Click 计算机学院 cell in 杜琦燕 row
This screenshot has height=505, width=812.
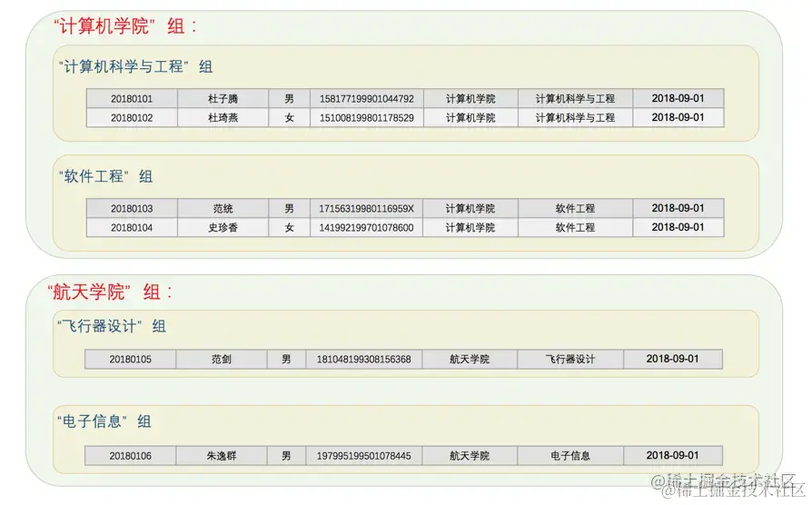[470, 117]
